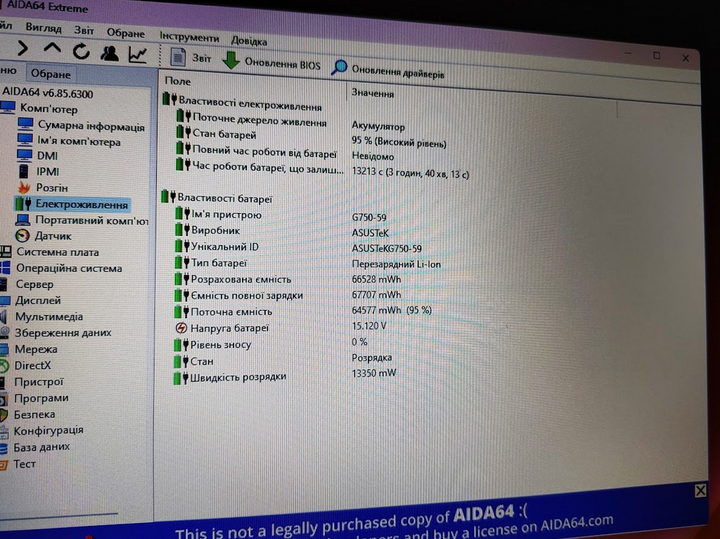Click the Рівень зносу row

[x=271, y=343]
